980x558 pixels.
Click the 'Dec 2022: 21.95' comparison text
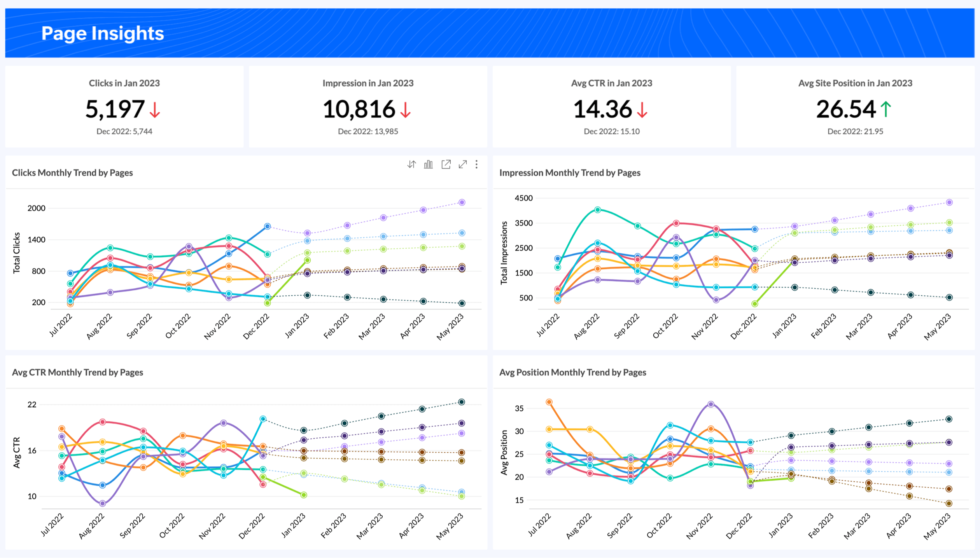tap(855, 131)
